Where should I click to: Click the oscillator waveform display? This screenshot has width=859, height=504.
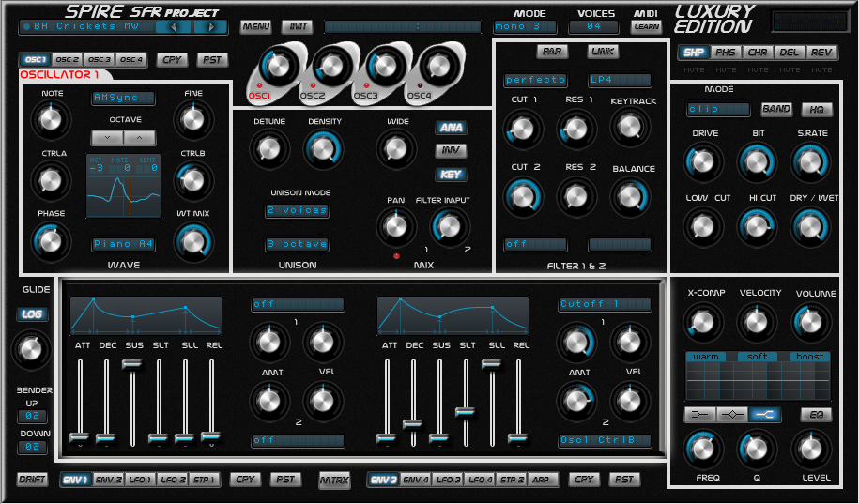[x=124, y=186]
